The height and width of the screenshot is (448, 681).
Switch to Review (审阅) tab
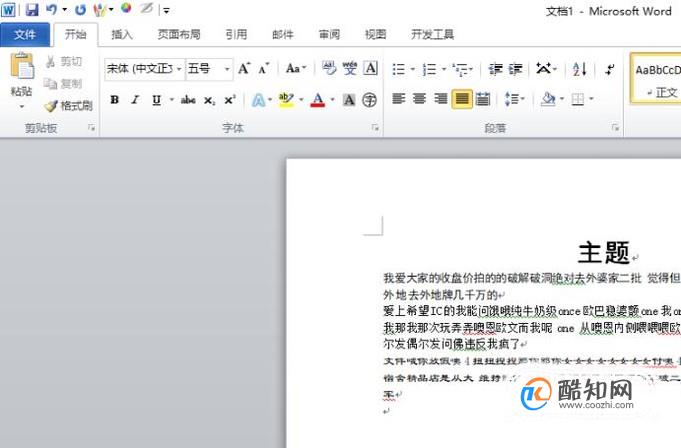[x=329, y=34]
